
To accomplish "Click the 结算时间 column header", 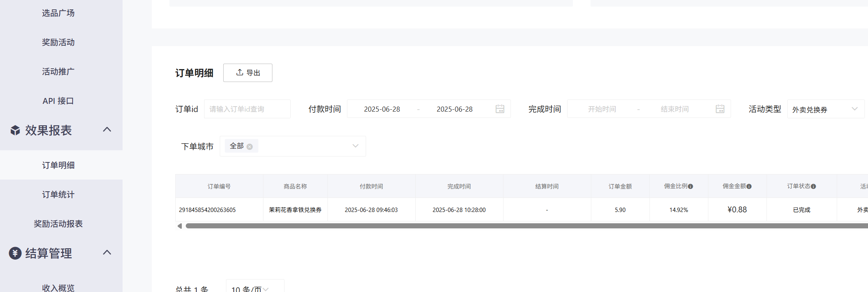I will [x=547, y=186].
